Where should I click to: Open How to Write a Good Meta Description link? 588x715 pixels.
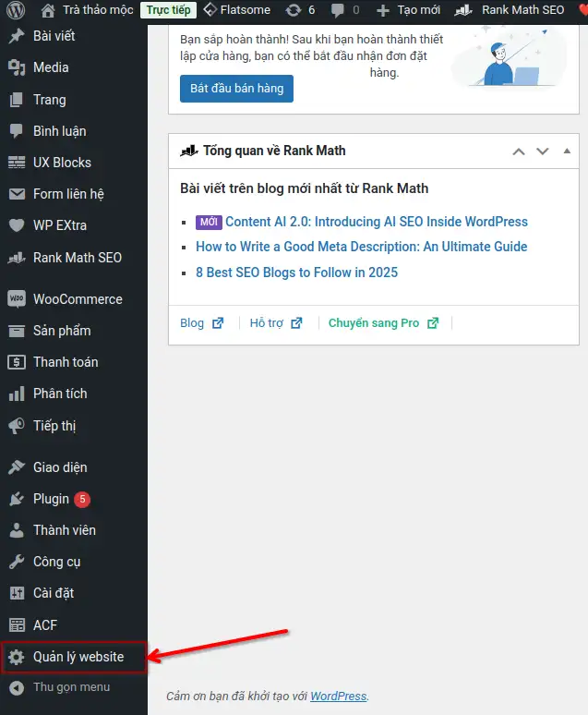pos(362,247)
